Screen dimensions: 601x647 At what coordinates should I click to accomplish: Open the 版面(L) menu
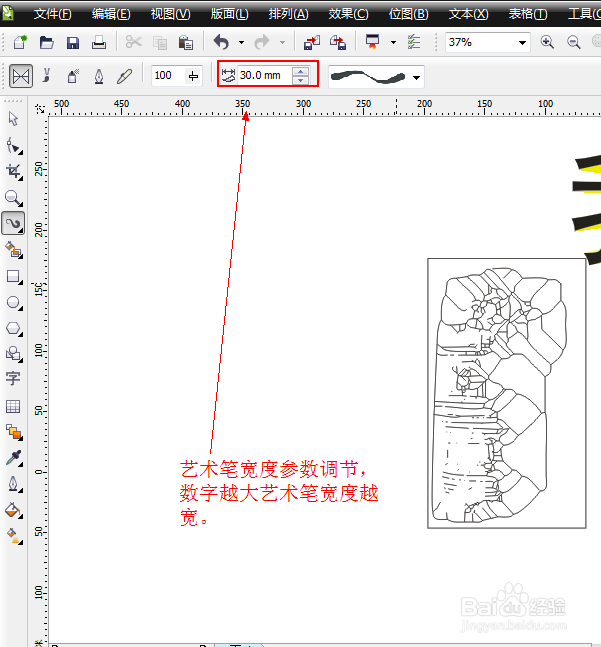[229, 14]
